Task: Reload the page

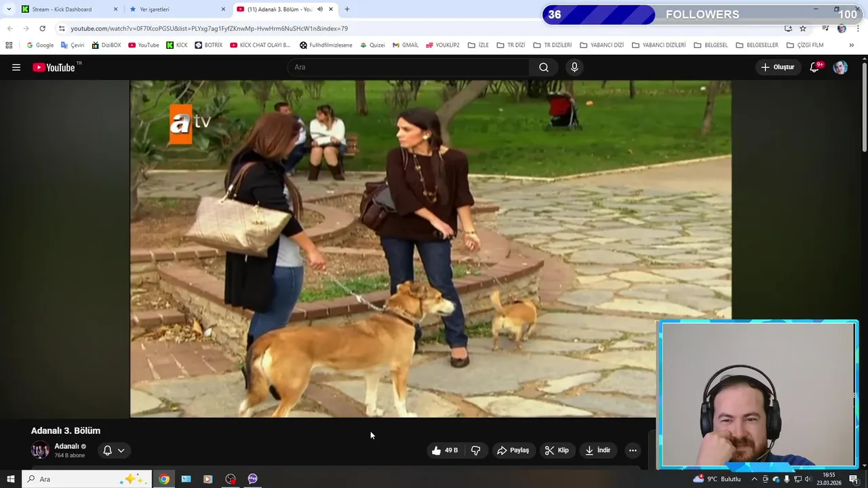Action: pos(42,28)
